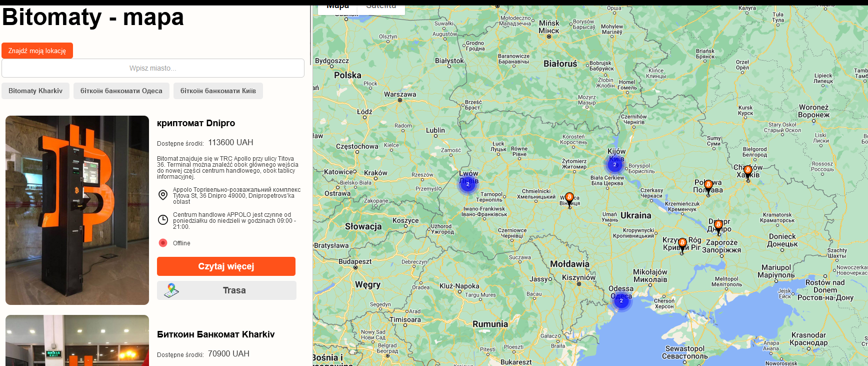The width and height of the screenshot is (868, 366).
Task: Click the 113600 UAH available funds value
Action: pos(230,143)
